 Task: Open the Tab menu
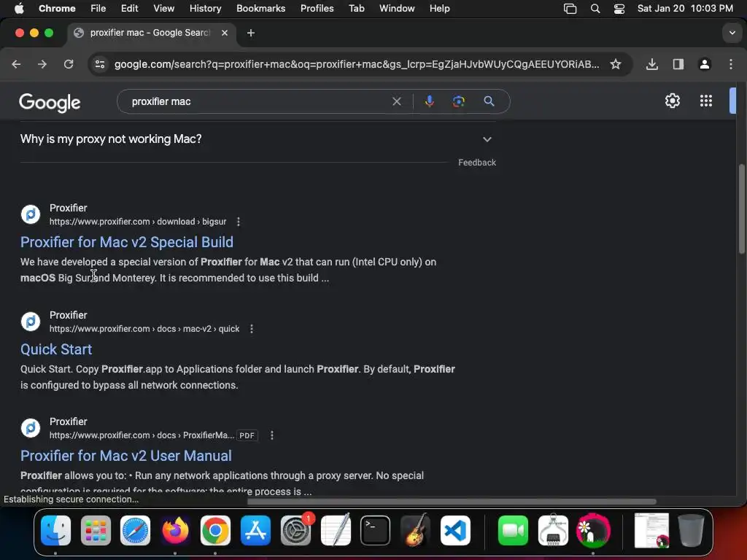click(356, 9)
